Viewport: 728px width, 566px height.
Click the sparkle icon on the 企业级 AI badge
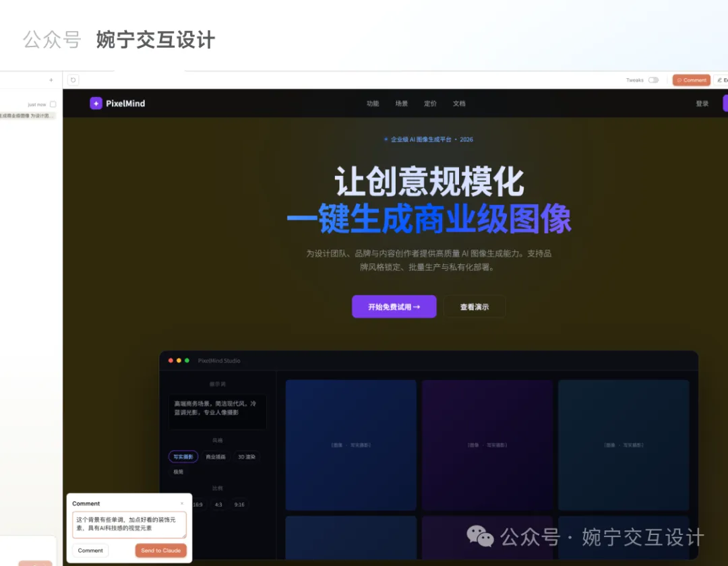pos(386,139)
